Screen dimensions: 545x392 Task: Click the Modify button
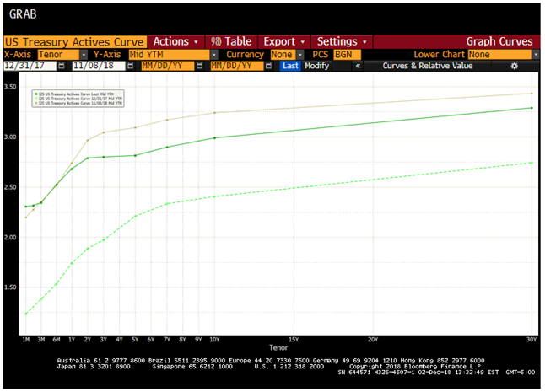tap(316, 66)
